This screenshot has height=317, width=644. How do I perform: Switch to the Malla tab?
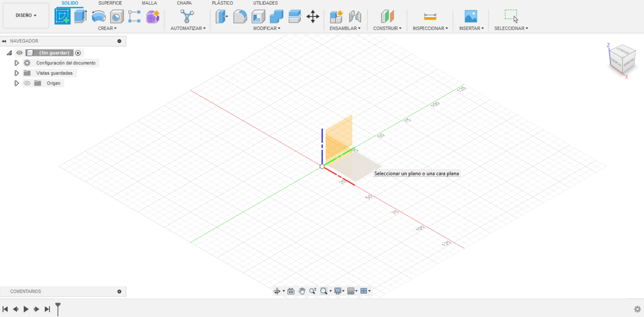[149, 3]
